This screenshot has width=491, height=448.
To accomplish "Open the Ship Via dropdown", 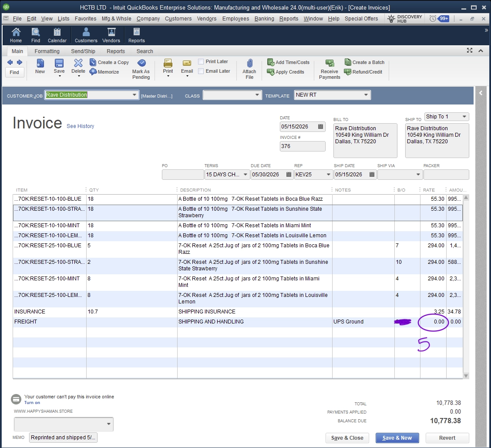I will coord(418,175).
